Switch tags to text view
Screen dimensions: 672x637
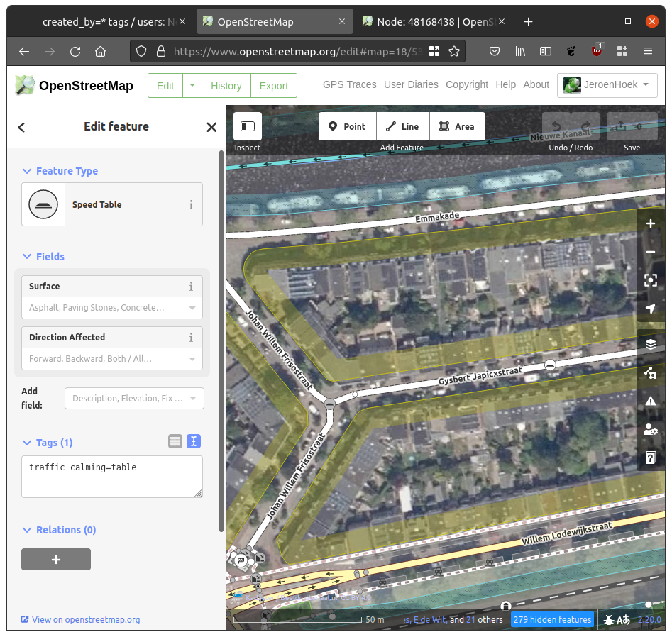pos(194,441)
